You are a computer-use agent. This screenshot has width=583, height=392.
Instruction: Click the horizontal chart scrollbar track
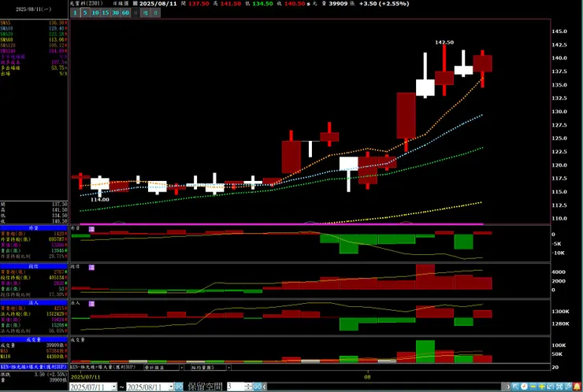[x=385, y=386]
